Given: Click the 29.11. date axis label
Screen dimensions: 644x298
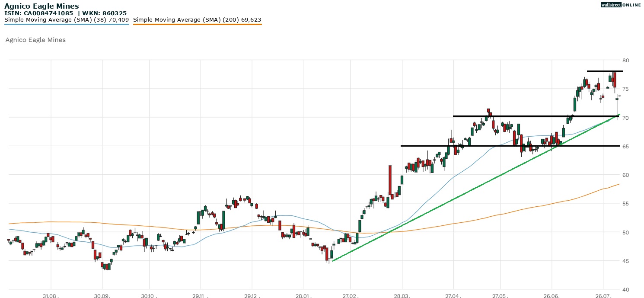Looking at the screenshot, I should pyautogui.click(x=200, y=295).
